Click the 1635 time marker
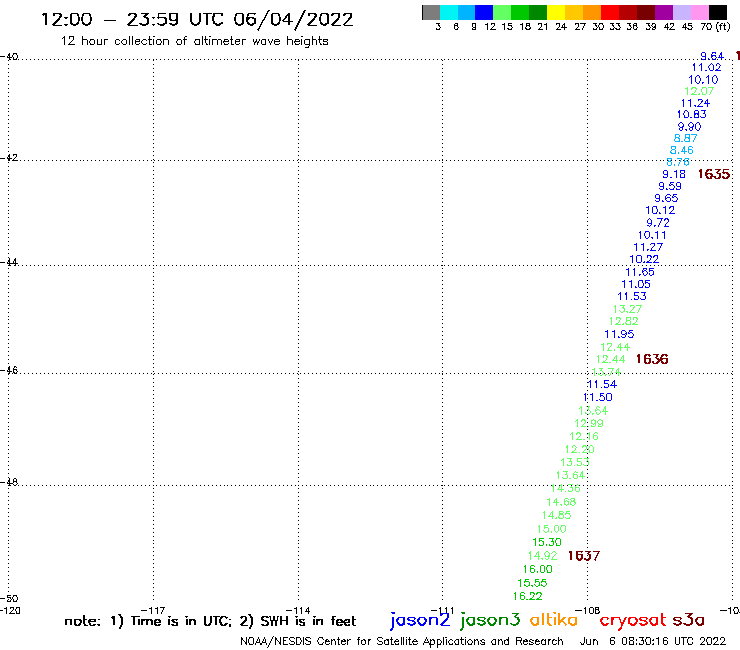 (714, 174)
